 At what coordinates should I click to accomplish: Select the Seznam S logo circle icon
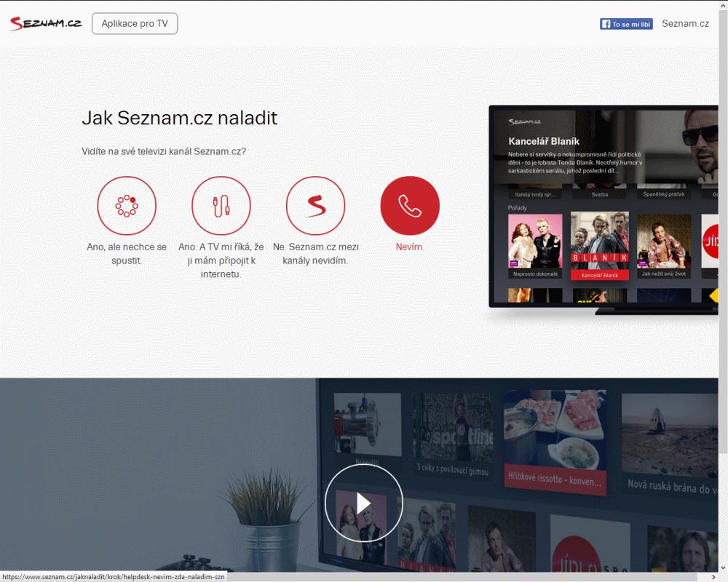(x=316, y=206)
